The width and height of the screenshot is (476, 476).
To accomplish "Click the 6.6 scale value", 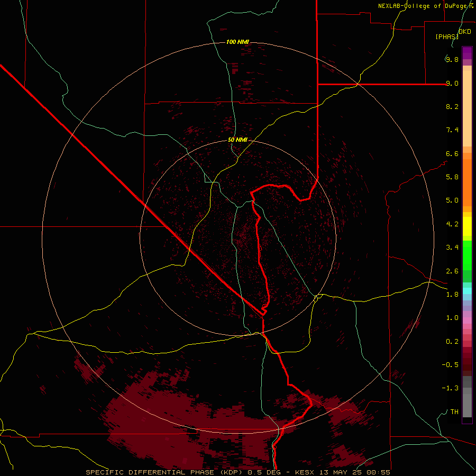I will click(452, 153).
